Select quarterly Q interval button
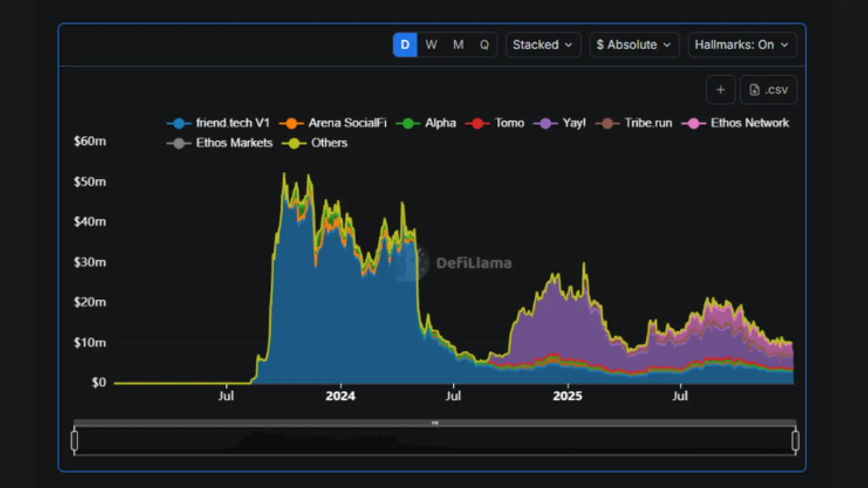 [484, 44]
